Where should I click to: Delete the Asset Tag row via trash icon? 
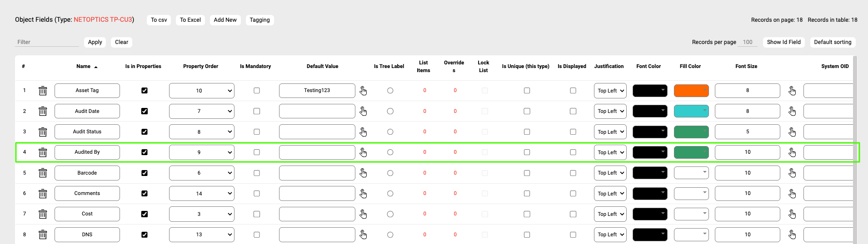pyautogui.click(x=43, y=91)
